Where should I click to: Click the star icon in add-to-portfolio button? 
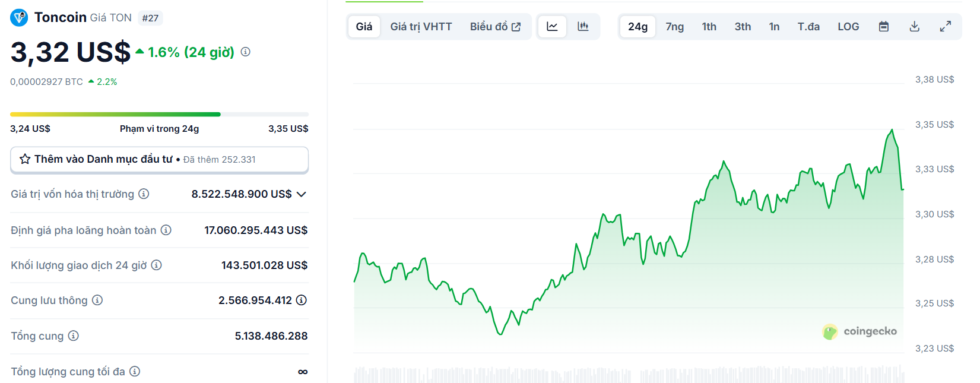tap(25, 159)
